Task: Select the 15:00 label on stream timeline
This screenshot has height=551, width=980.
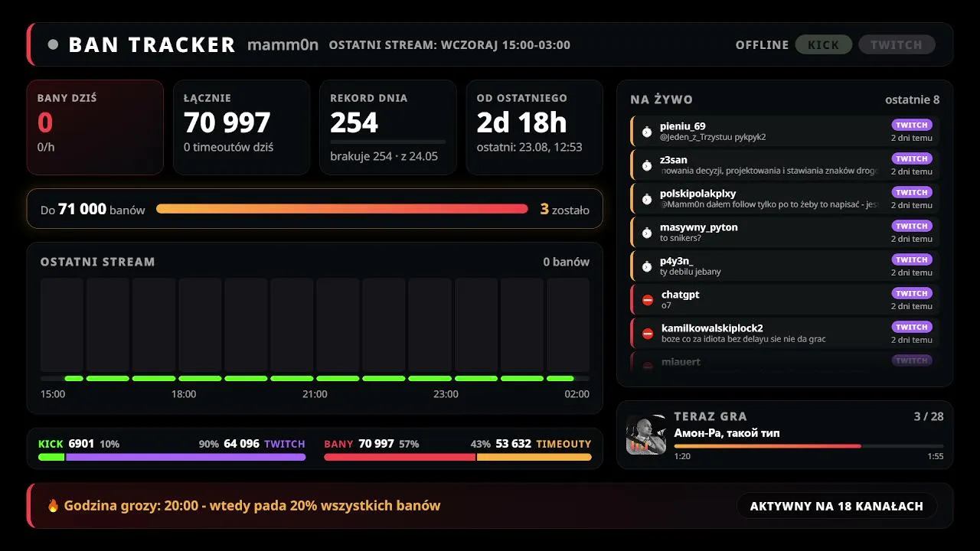Action: [x=53, y=394]
